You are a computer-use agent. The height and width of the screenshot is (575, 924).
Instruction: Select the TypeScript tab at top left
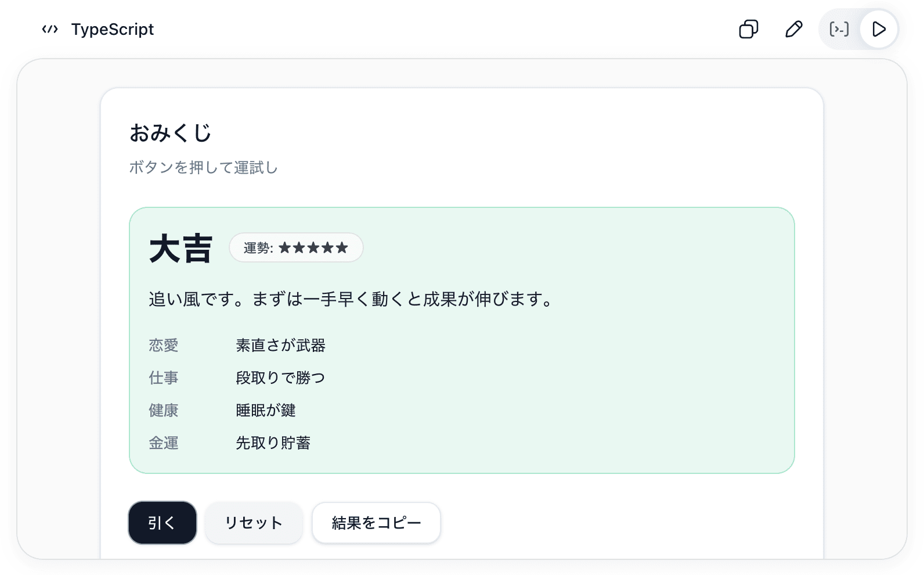coord(98,29)
